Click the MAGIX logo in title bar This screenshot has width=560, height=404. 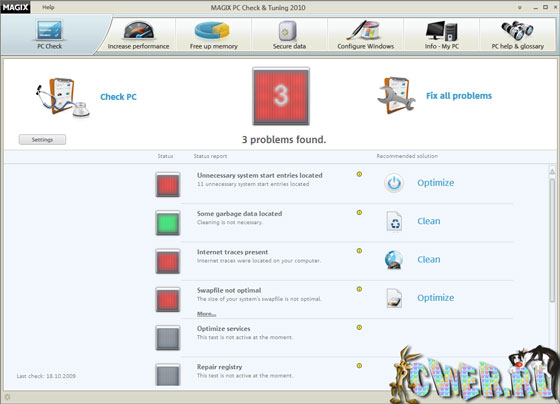(15, 7)
